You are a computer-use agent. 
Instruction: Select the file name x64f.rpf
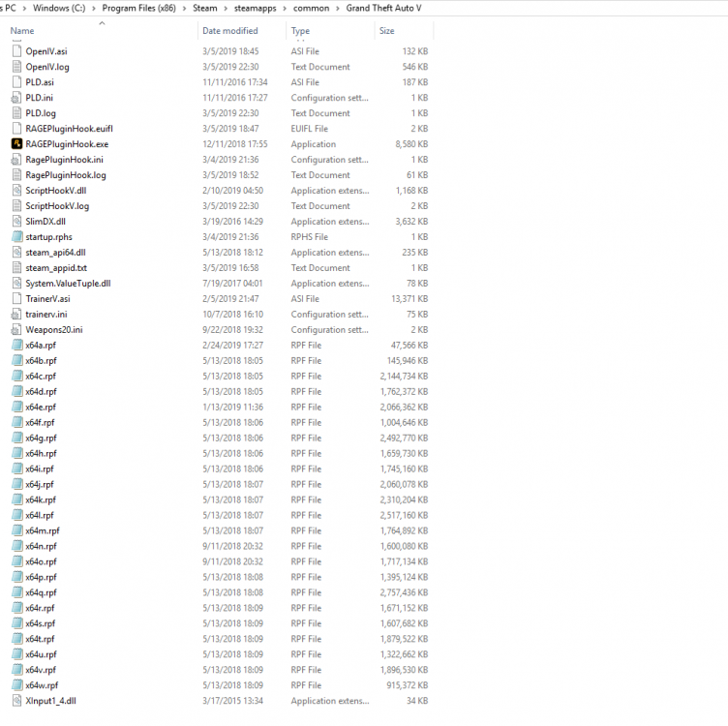(40, 422)
